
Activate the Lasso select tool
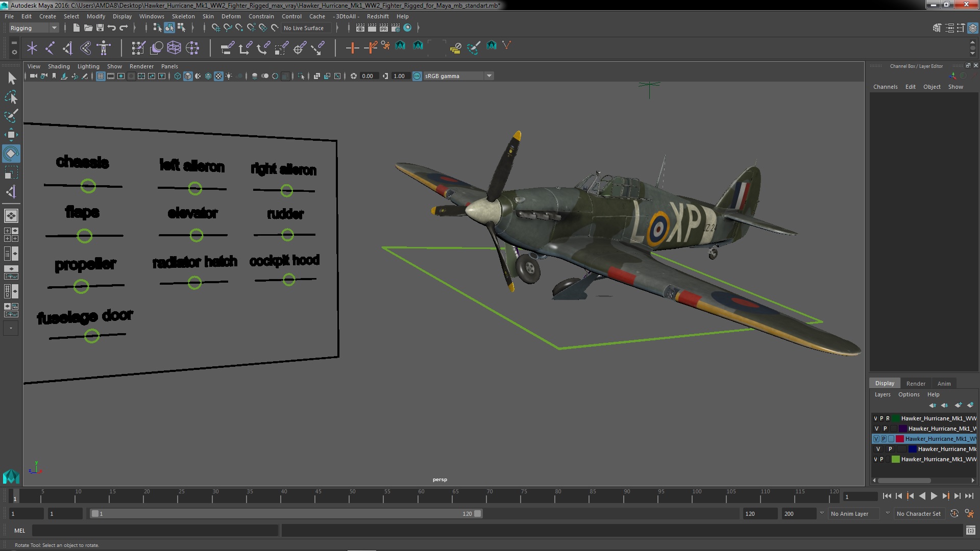tap(11, 97)
